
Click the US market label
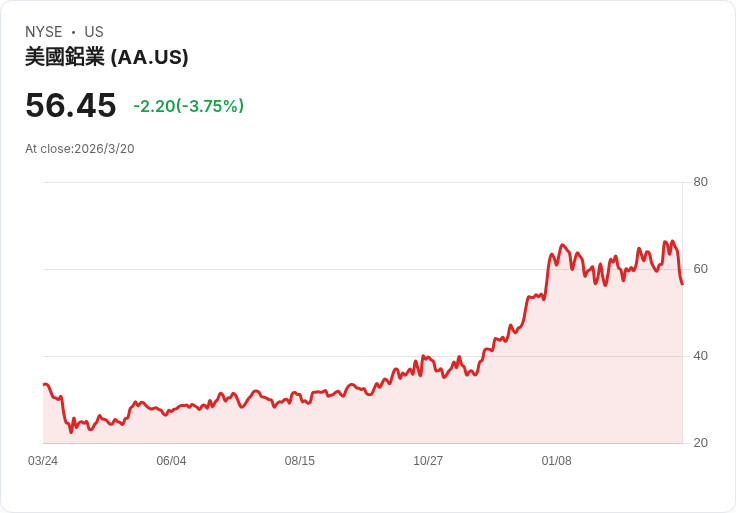pos(94,32)
